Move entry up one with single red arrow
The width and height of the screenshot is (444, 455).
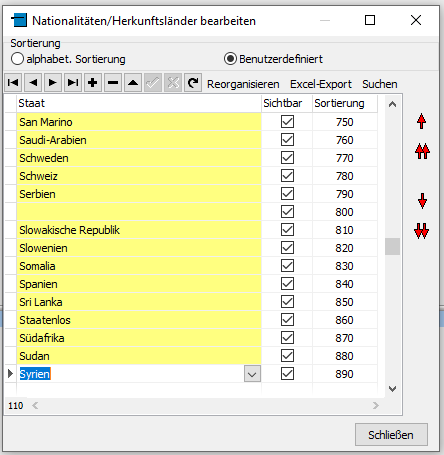tap(421, 121)
